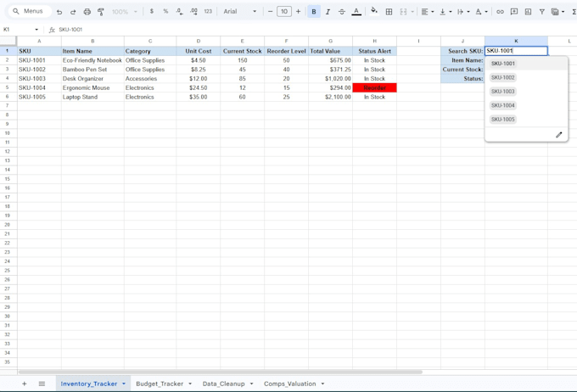The height and width of the screenshot is (392, 577).
Task: Click the select all corner box
Action: [8, 41]
